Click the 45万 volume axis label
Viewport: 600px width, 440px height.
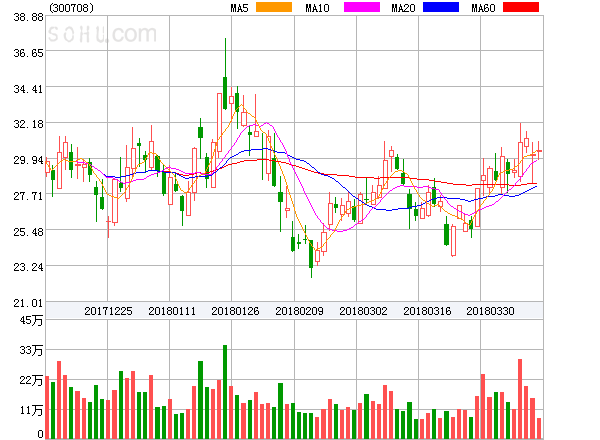click(x=31, y=320)
